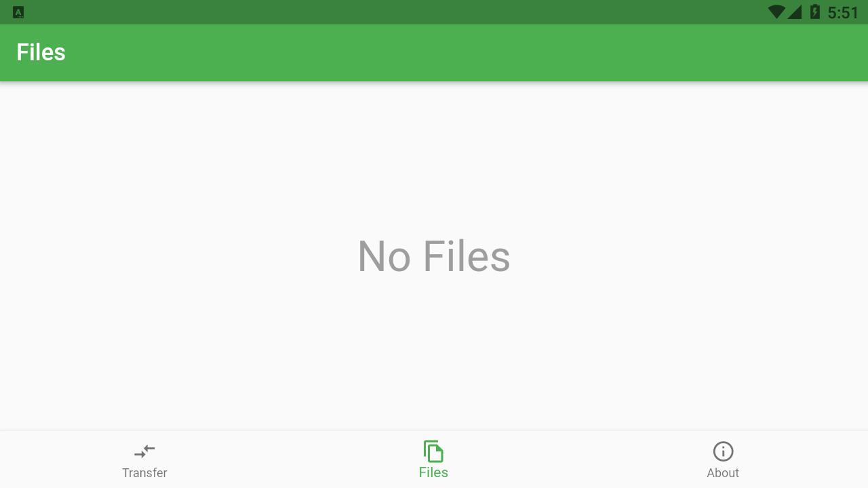
Task: Tap the Wi-Fi status icon
Action: point(776,12)
